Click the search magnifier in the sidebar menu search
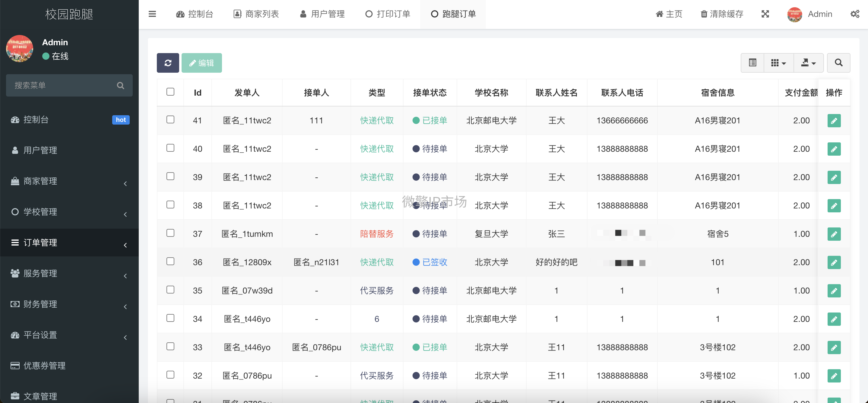The image size is (868, 403). coord(120,86)
